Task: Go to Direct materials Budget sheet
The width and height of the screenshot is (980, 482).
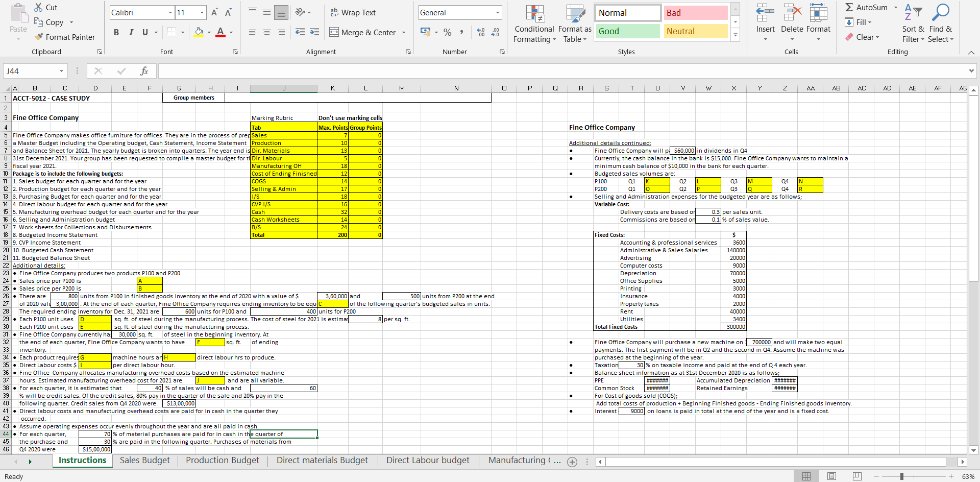Action: (x=322, y=461)
